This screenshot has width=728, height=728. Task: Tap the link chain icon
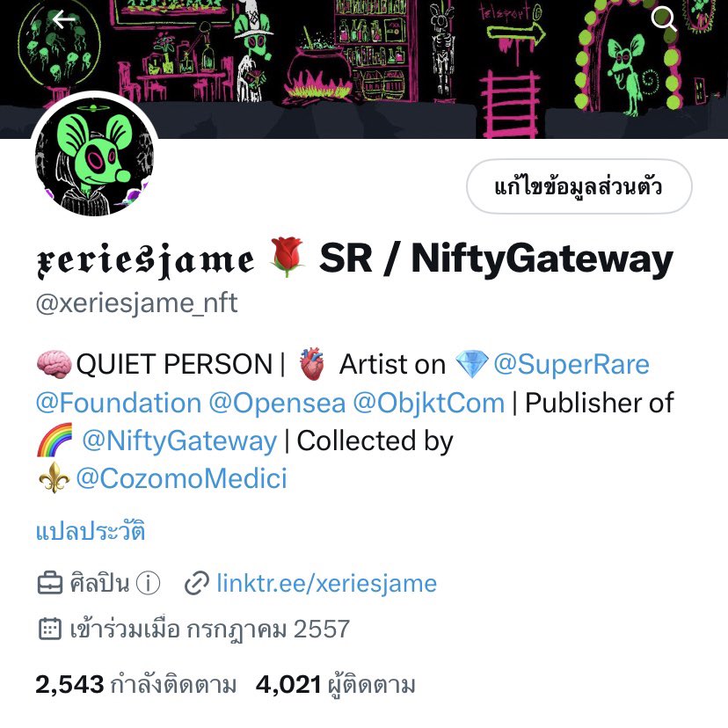(197, 584)
